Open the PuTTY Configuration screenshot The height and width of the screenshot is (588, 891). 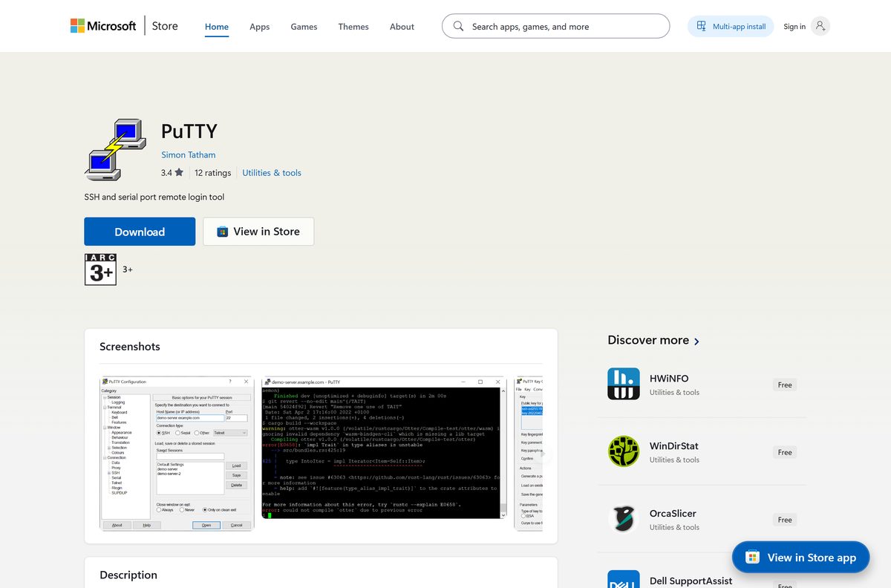coord(177,453)
